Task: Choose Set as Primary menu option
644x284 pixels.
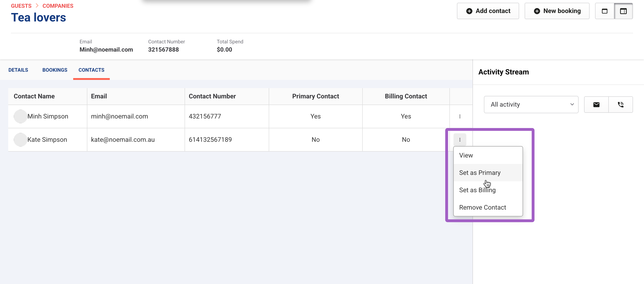Action: (480, 173)
